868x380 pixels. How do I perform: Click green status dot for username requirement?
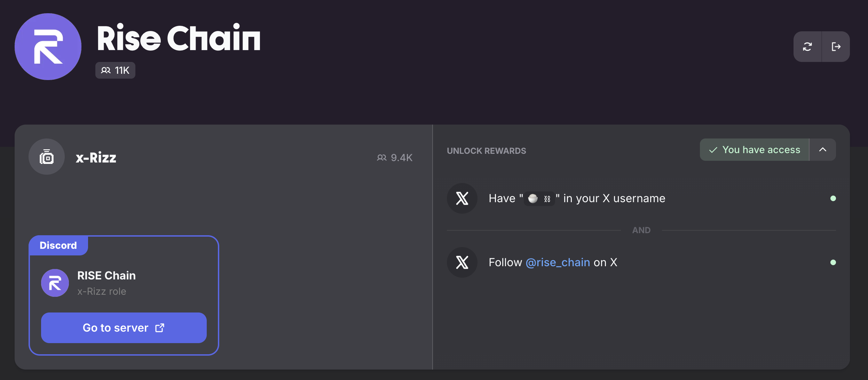tap(833, 198)
